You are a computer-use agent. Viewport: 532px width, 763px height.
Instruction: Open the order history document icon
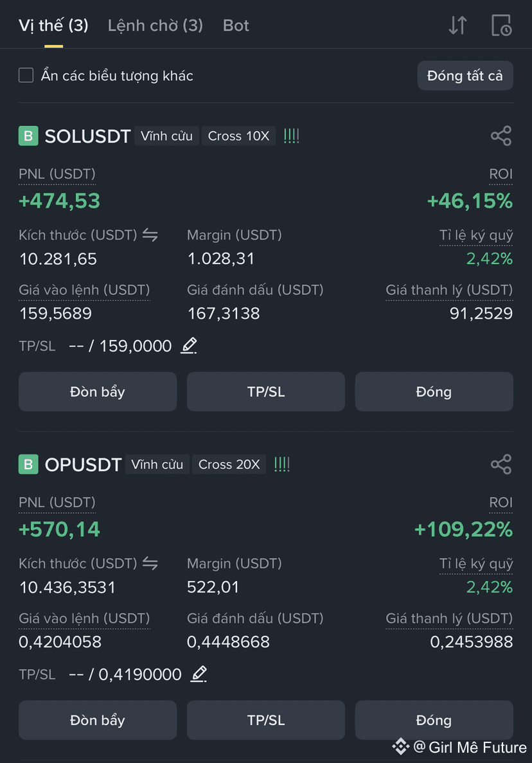[x=501, y=25]
